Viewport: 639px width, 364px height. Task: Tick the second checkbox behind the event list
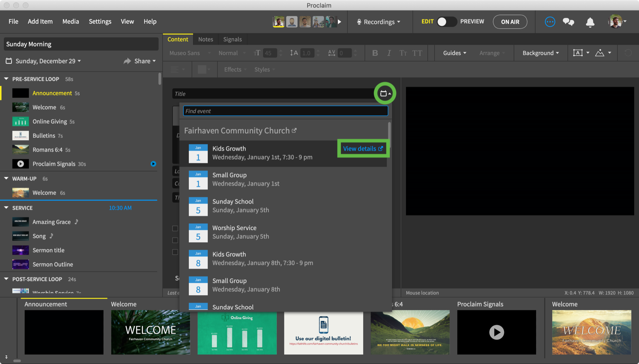click(x=175, y=240)
